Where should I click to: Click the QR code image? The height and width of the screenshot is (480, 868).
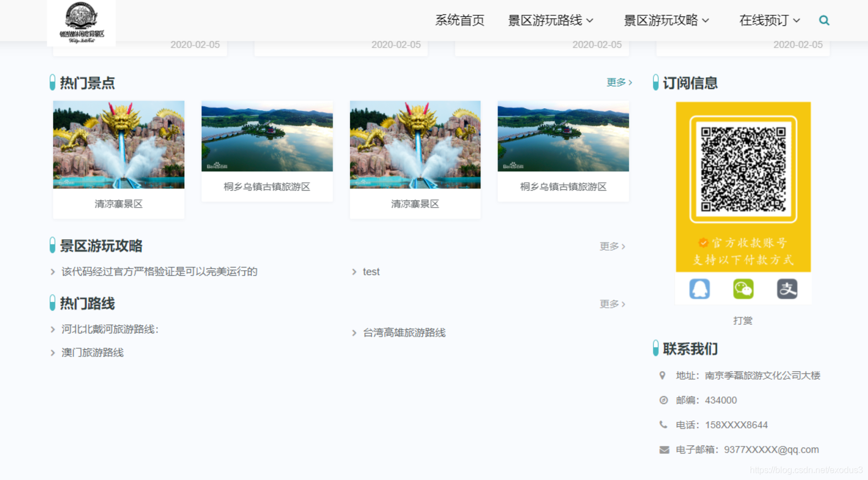coord(743,169)
